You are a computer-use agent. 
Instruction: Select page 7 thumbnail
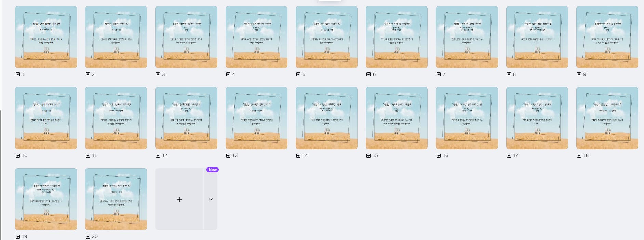click(x=467, y=37)
